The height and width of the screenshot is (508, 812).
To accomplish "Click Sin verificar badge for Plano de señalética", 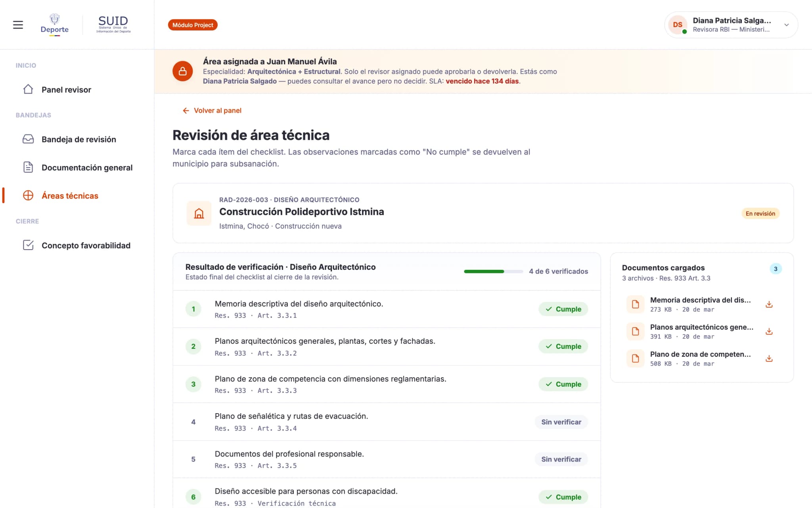I will coord(561,421).
